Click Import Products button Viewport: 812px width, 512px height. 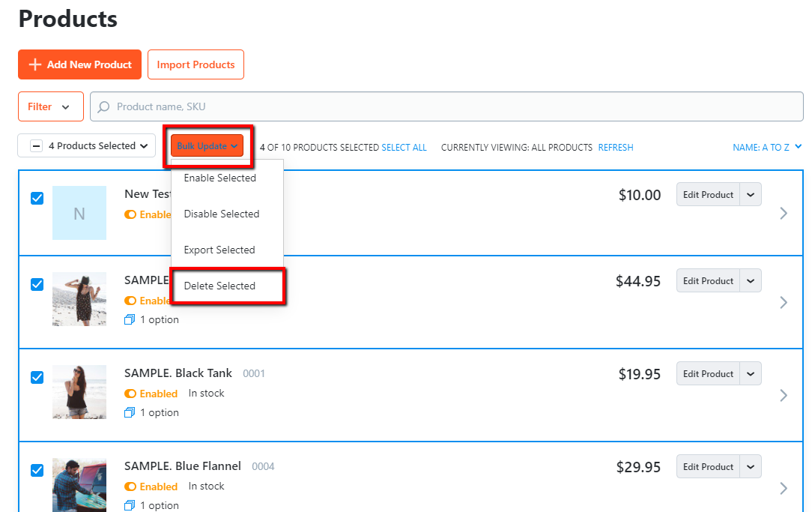click(x=196, y=64)
